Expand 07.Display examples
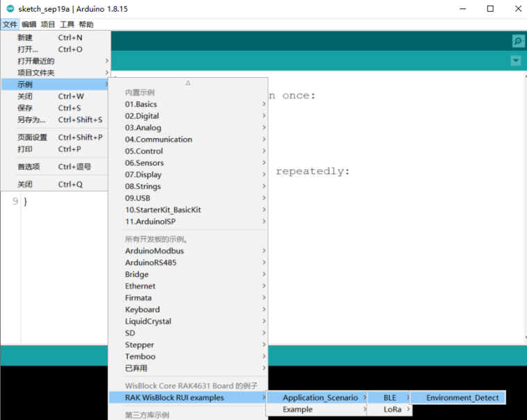This screenshot has height=420, width=527. coord(188,175)
